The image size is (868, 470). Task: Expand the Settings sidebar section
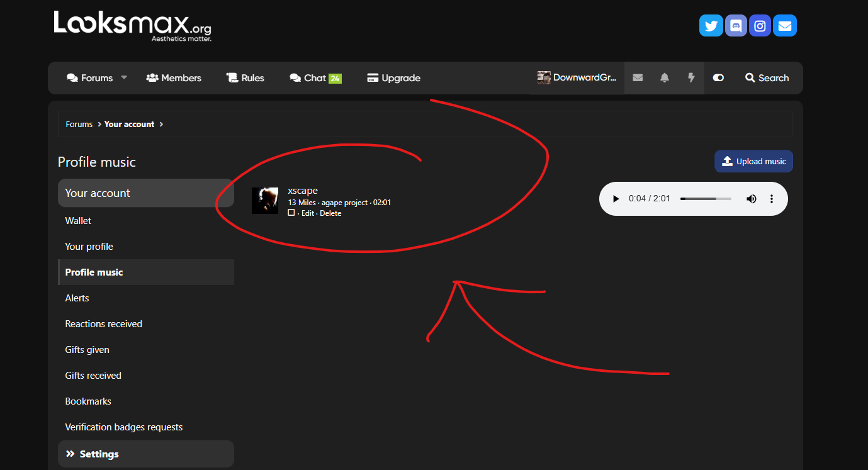coord(146,454)
